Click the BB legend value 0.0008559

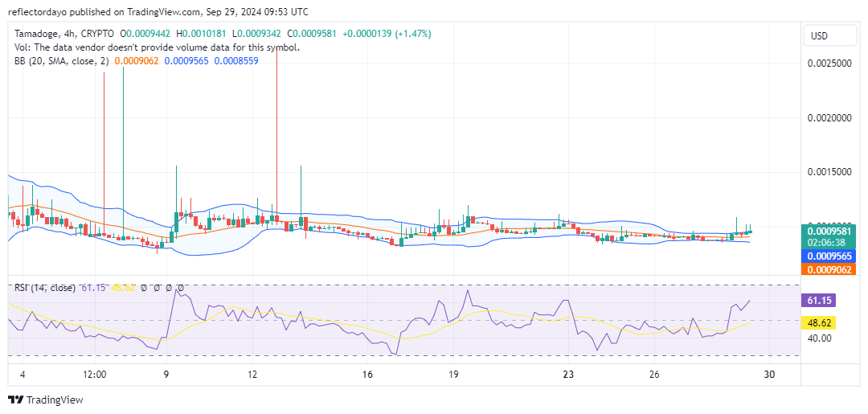[236, 61]
